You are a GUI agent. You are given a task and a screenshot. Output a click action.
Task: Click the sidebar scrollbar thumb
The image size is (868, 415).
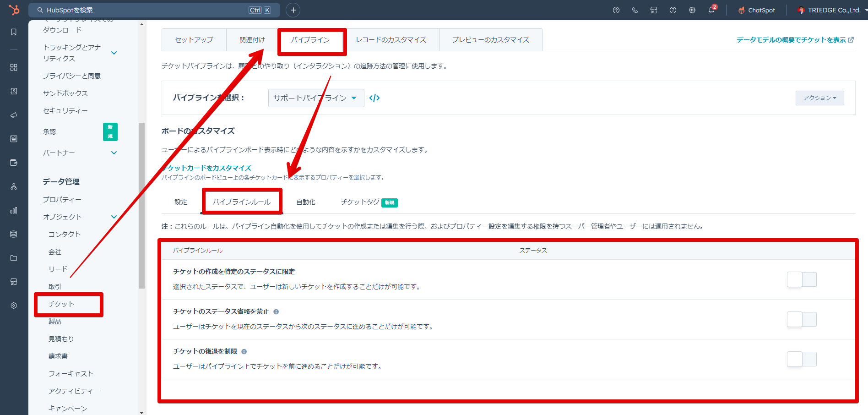coord(141,206)
